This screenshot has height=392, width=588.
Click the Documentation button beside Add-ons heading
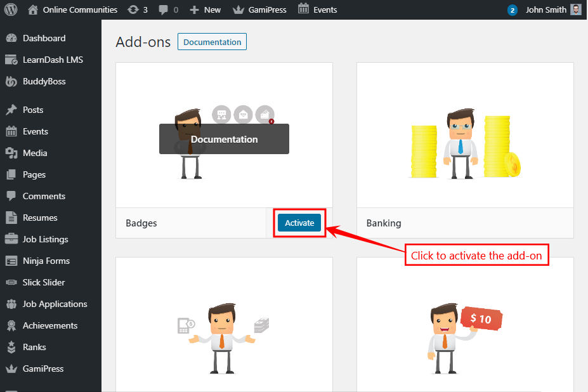(x=212, y=42)
